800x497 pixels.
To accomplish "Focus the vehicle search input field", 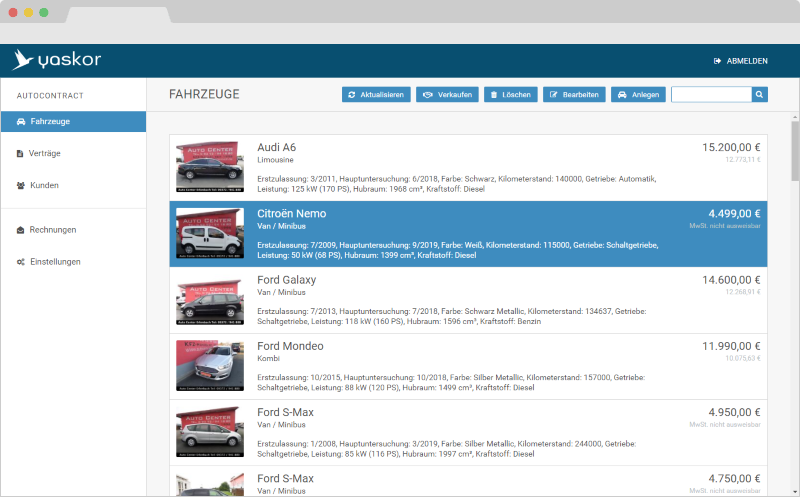I will 711,94.
